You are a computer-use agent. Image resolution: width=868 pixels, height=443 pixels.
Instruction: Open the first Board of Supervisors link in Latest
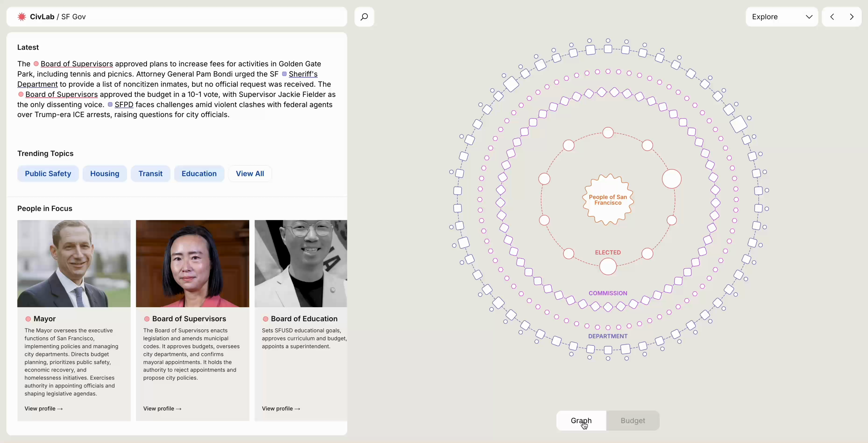pyautogui.click(x=77, y=64)
